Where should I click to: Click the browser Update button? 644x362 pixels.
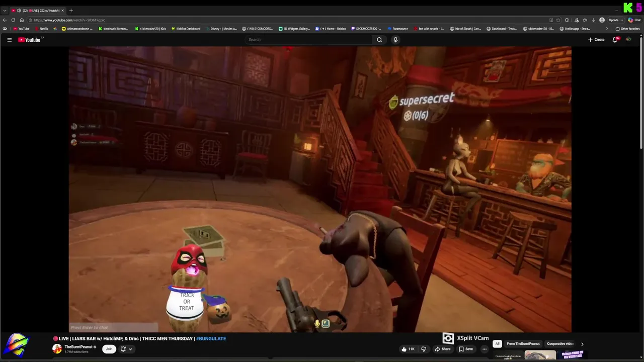615,20
